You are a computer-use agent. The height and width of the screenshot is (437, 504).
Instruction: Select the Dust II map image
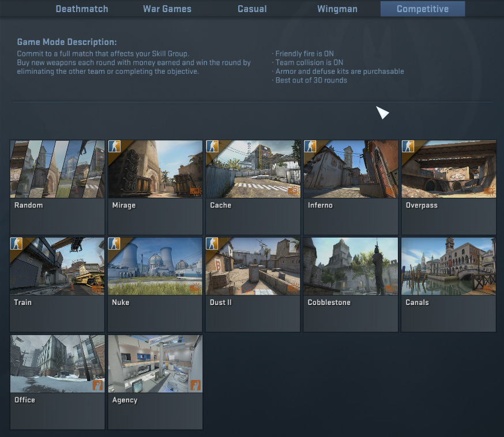tap(253, 266)
